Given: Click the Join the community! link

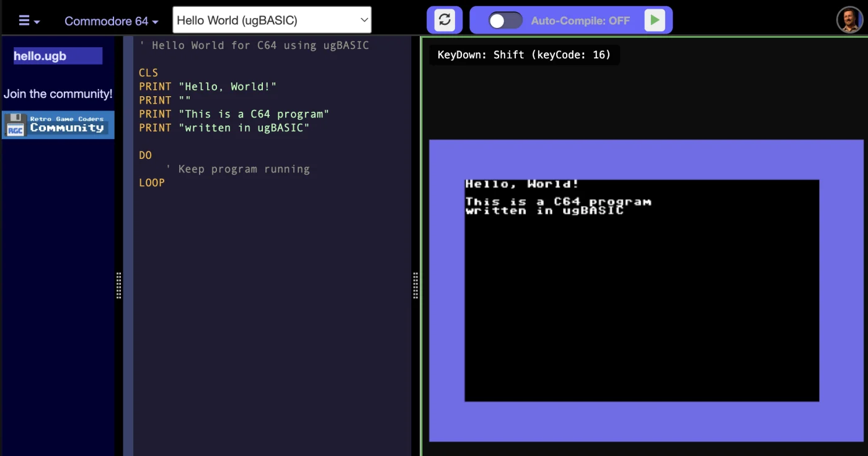Looking at the screenshot, I should coord(58,94).
